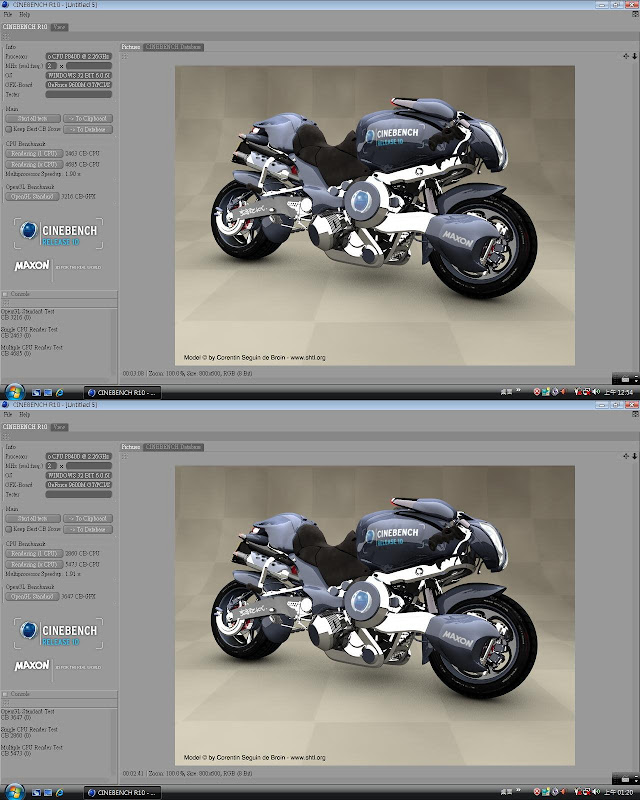640x800 pixels.
Task: Click Tester input field, 12:54 window
Action: [79, 94]
